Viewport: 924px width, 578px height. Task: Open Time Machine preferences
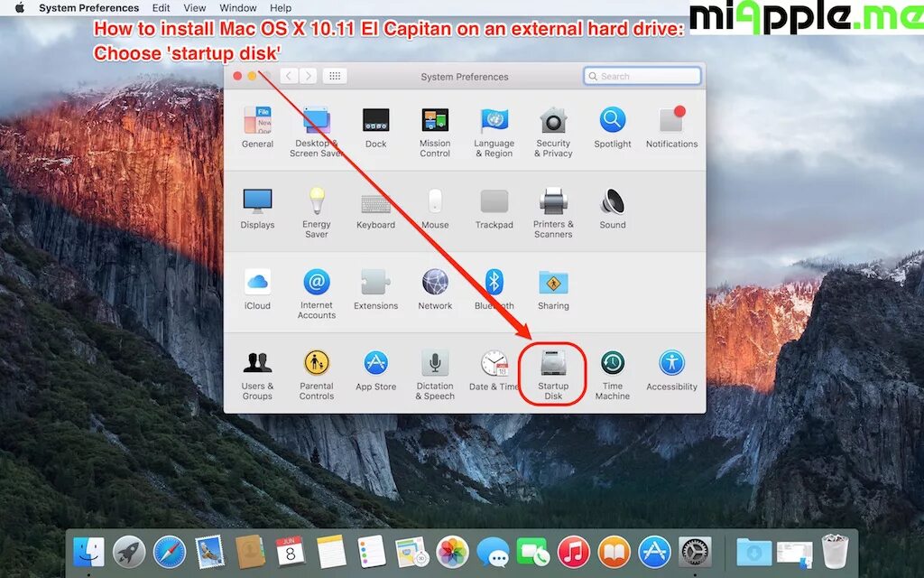pyautogui.click(x=613, y=375)
